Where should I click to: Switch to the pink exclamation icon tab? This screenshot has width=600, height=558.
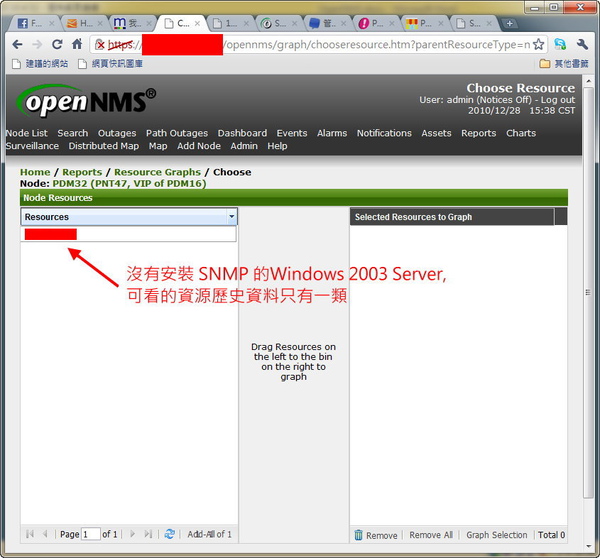[375, 24]
